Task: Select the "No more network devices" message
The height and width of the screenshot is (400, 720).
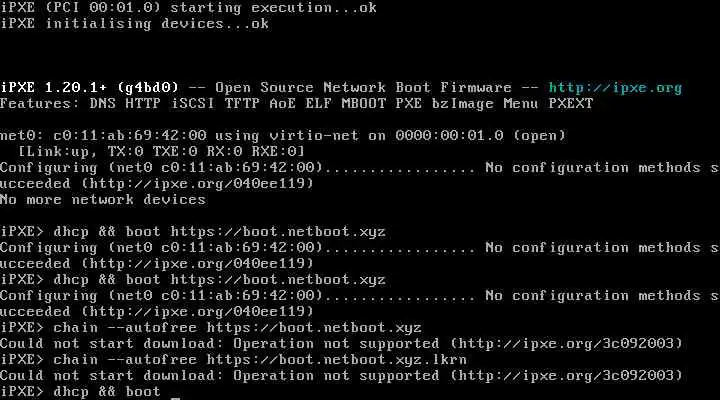Action: (x=89, y=199)
